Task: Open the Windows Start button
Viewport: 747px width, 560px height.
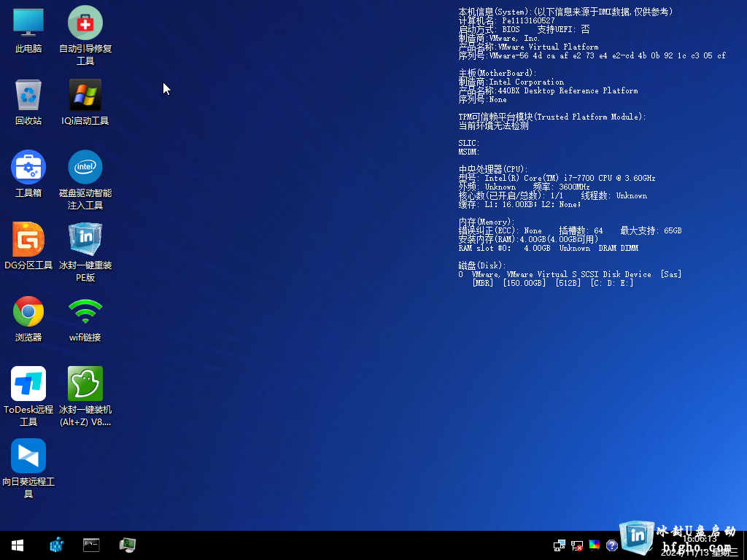Action: (x=18, y=545)
